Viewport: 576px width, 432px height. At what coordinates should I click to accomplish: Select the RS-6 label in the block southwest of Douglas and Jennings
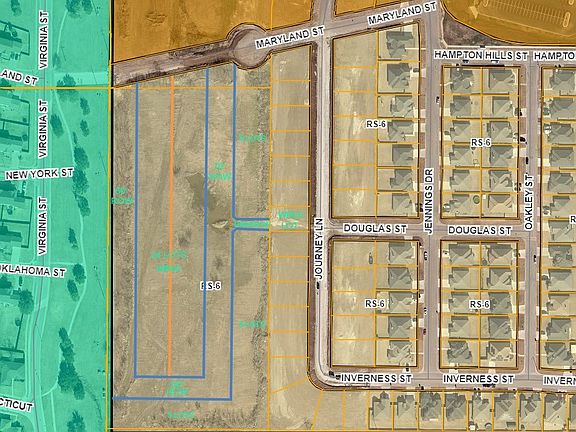pos(375,304)
